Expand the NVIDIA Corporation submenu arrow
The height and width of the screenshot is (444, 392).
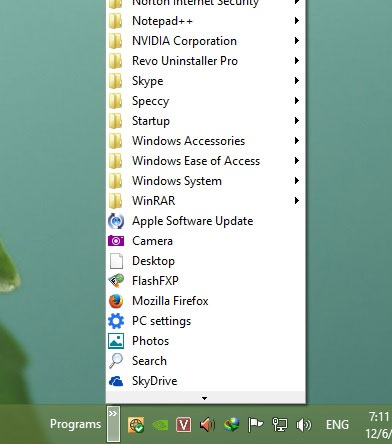point(296,41)
